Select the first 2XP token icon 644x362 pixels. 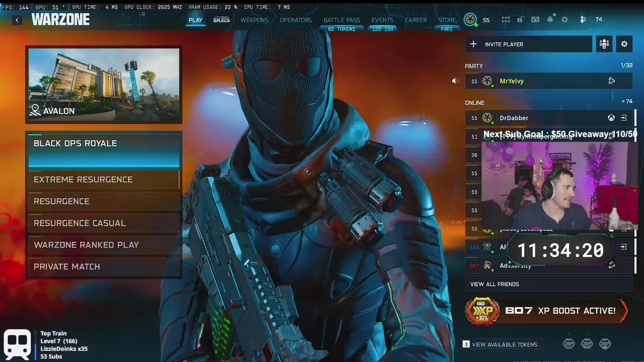[x=569, y=344]
